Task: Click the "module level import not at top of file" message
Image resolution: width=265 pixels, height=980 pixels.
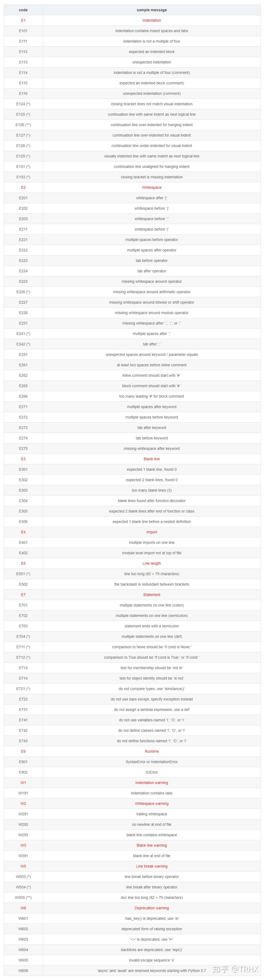Action: 151,553
